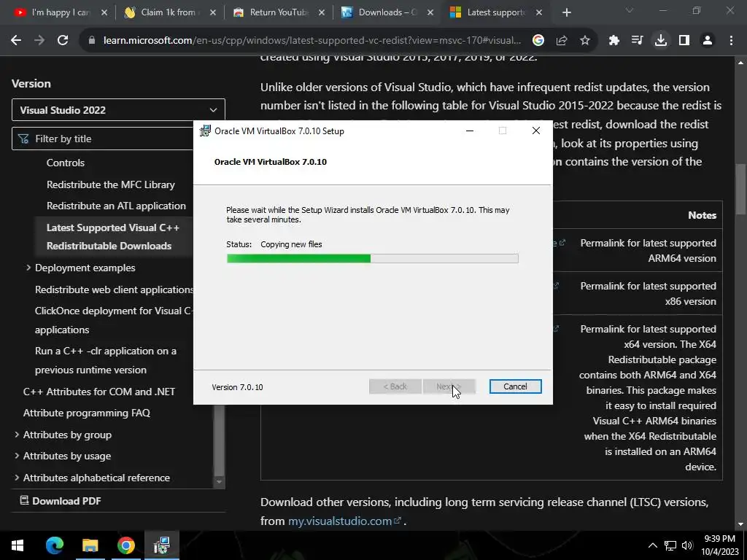This screenshot has width=747, height=560.
Task: Click the Google icon in address bar
Action: click(538, 41)
